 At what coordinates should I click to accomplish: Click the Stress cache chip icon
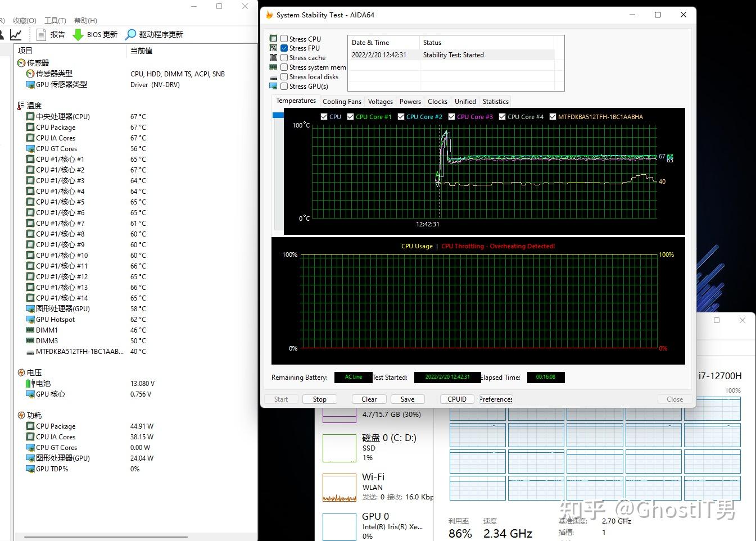point(274,58)
